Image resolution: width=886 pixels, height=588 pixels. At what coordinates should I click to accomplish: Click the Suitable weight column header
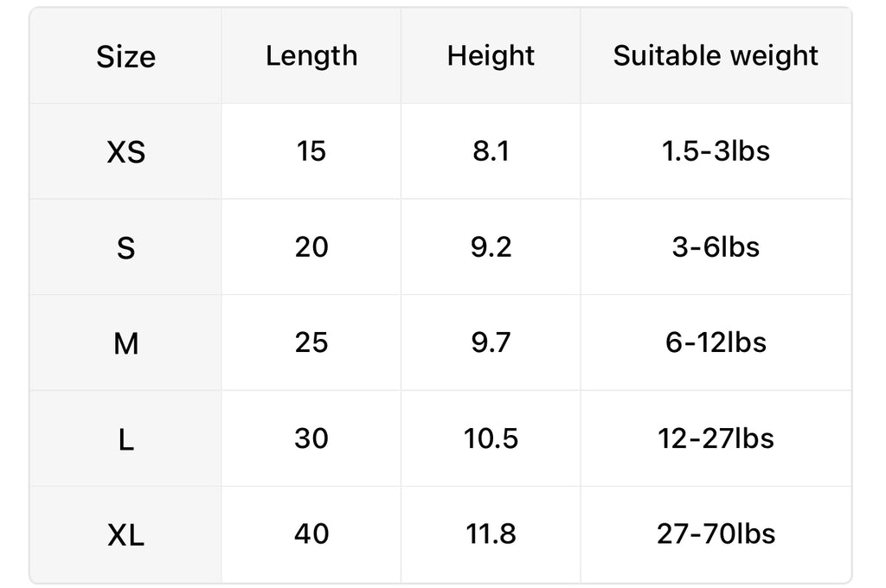click(x=716, y=56)
